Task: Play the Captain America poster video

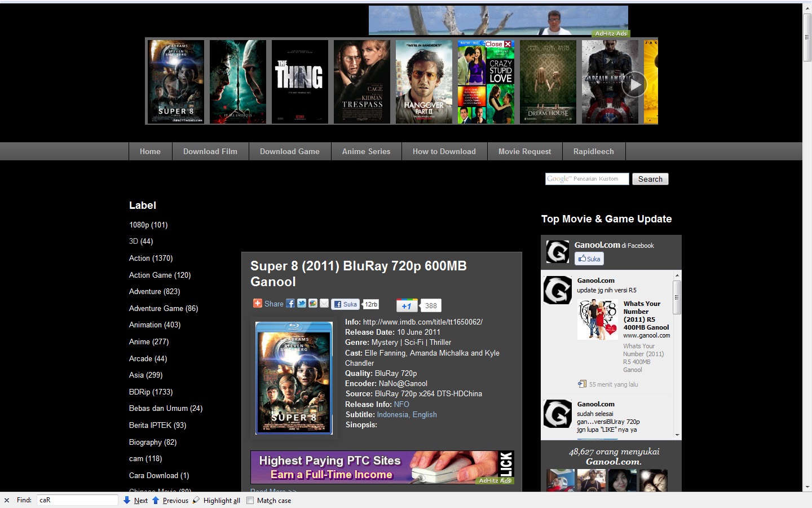Action: (x=635, y=85)
